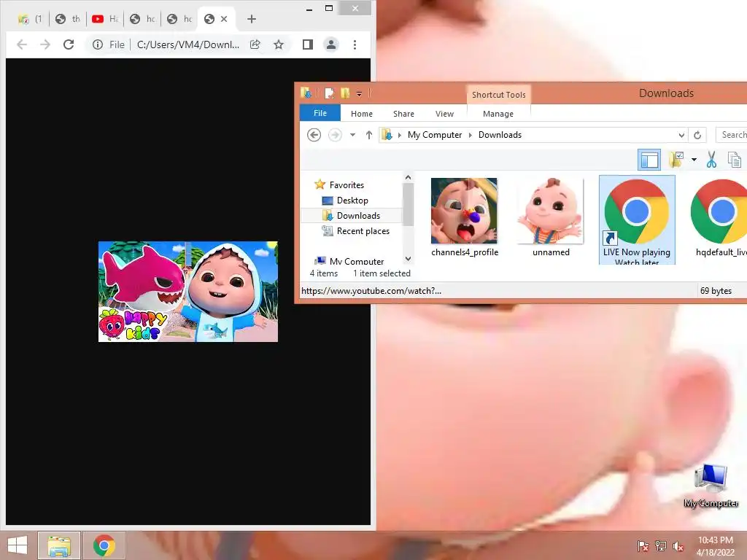This screenshot has height=560, width=747.
Task: Switch to the YouTube tab
Action: [x=105, y=19]
